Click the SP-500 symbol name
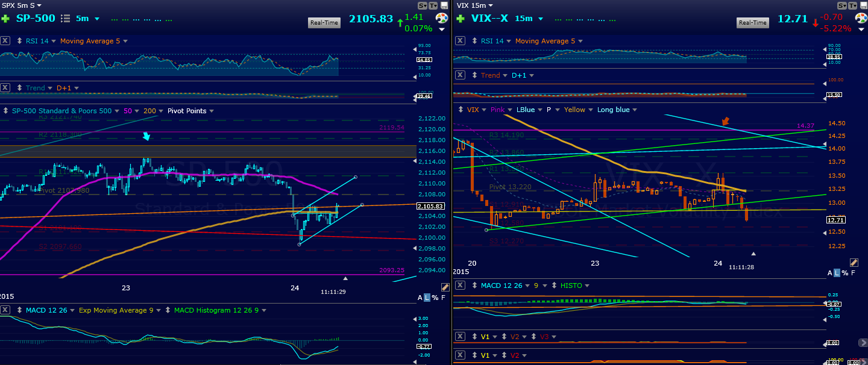Screen dimensions: 868x365 point(34,18)
